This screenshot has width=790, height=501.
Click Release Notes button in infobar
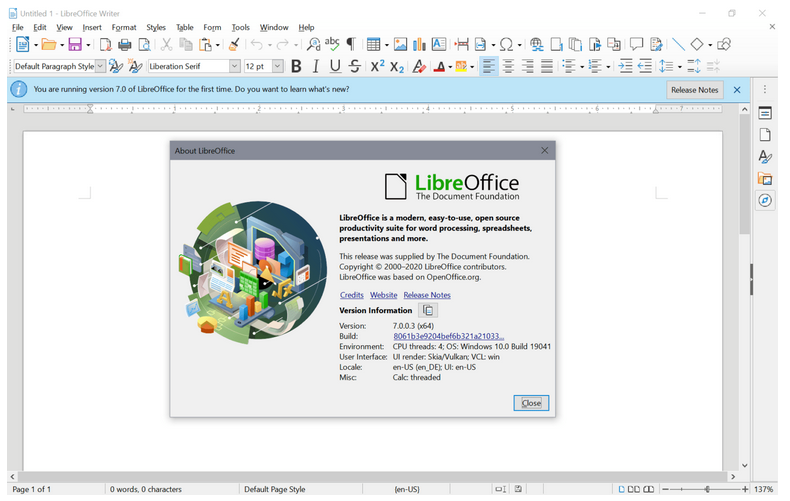click(694, 90)
